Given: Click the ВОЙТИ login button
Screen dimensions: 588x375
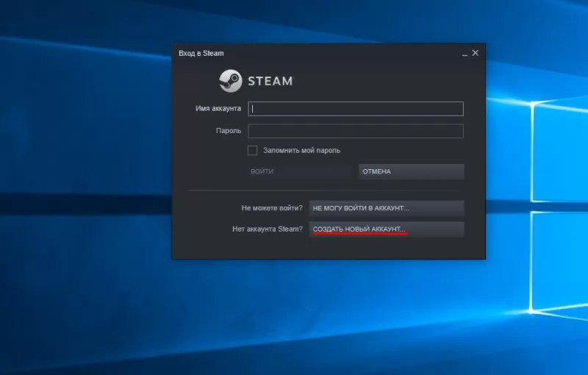Looking at the screenshot, I should coord(301,171).
